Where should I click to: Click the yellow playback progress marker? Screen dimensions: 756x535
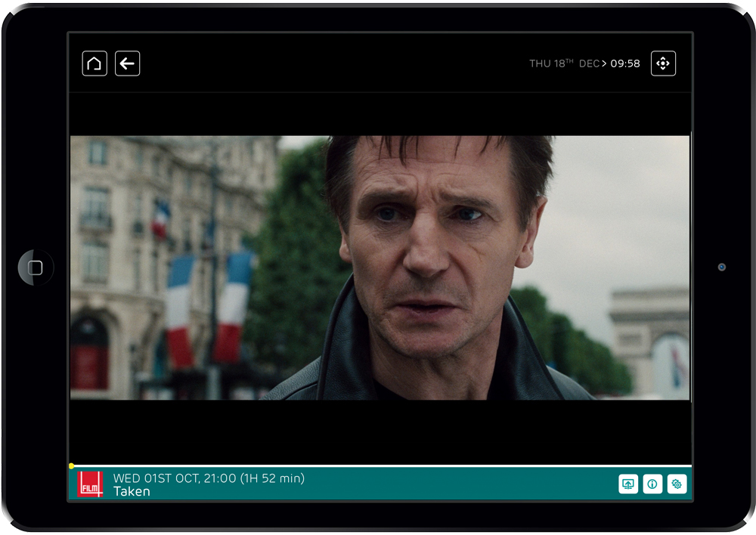point(71,465)
